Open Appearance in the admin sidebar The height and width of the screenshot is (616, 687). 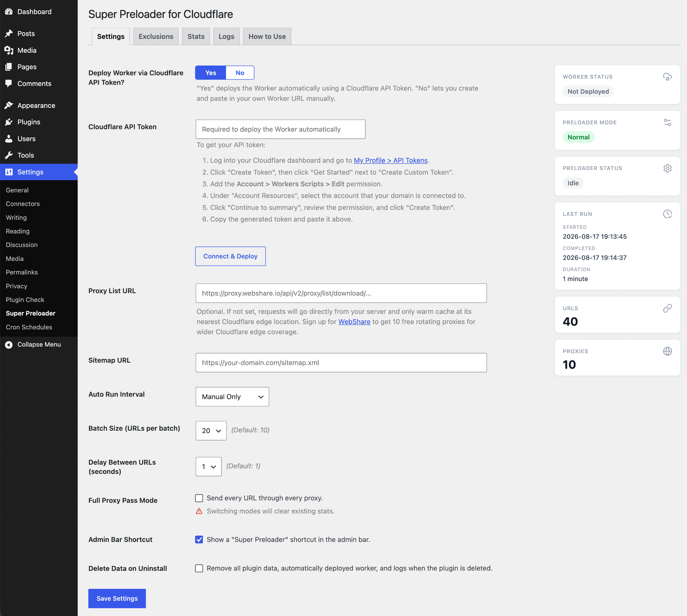pyautogui.click(x=36, y=106)
